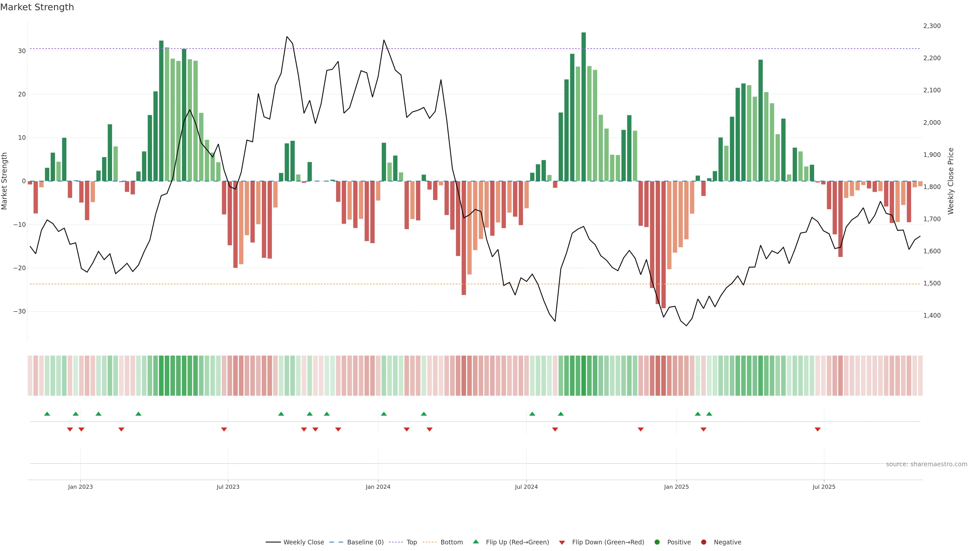
Task: Click the Weekly Close Price axis title
Action: 951,181
